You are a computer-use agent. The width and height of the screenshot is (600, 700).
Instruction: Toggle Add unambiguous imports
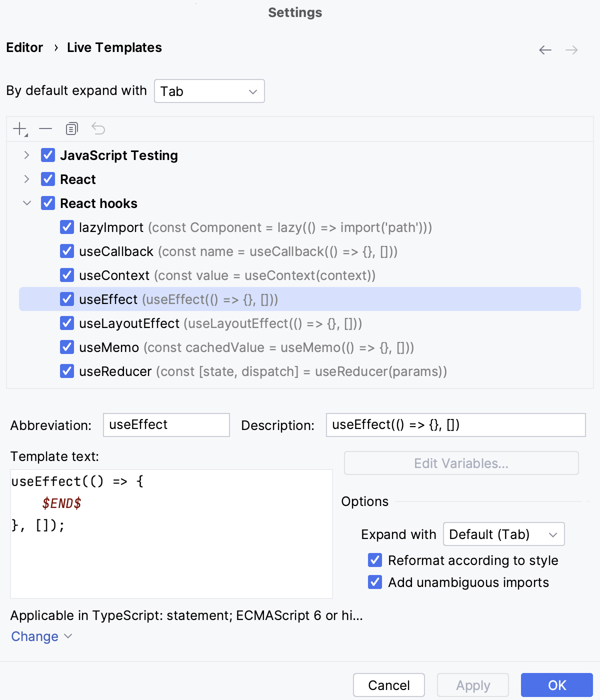pos(375,582)
